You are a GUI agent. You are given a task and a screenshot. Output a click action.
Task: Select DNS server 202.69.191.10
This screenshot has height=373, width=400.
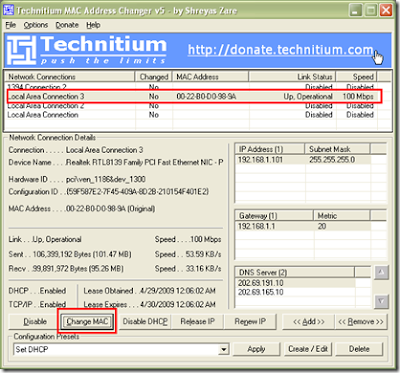coord(261,283)
